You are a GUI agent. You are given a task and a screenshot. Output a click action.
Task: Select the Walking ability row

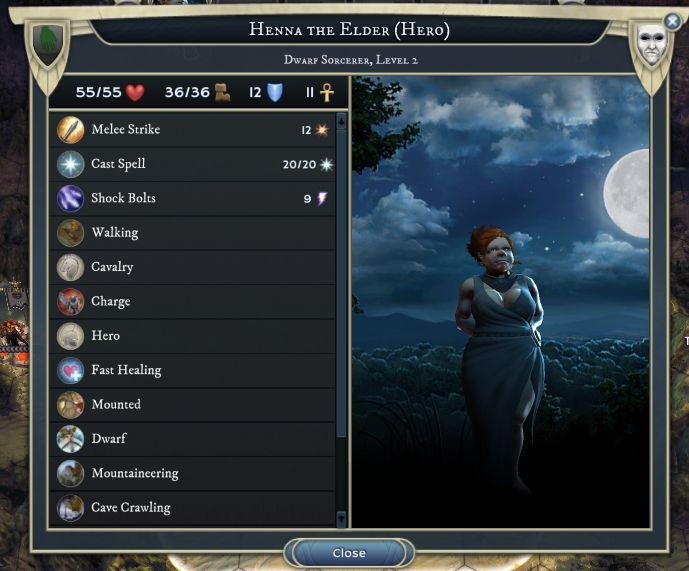(192, 233)
